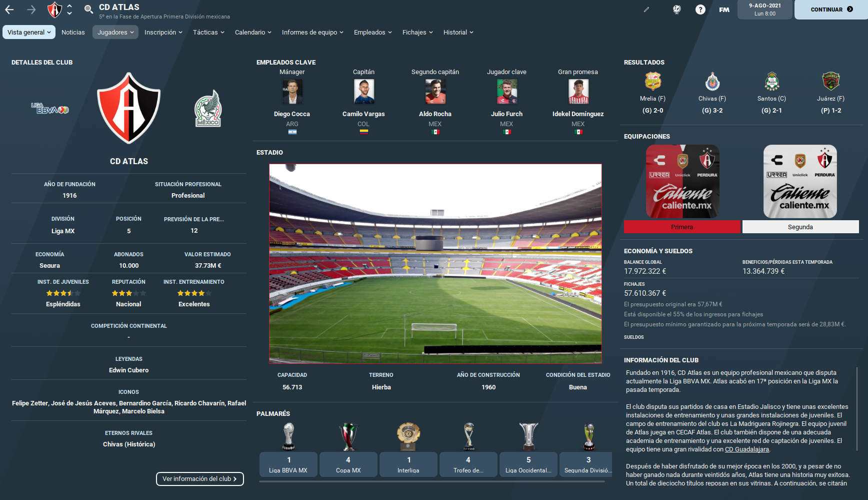Click the Mexico federation crest

pyautogui.click(x=208, y=108)
